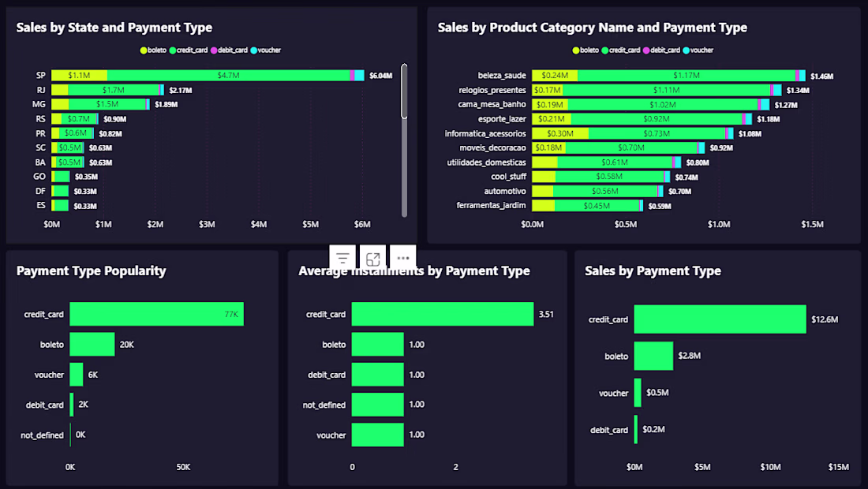Click the SP boleto bar segment $1.1M
This screenshot has height=489, width=868.
79,75
